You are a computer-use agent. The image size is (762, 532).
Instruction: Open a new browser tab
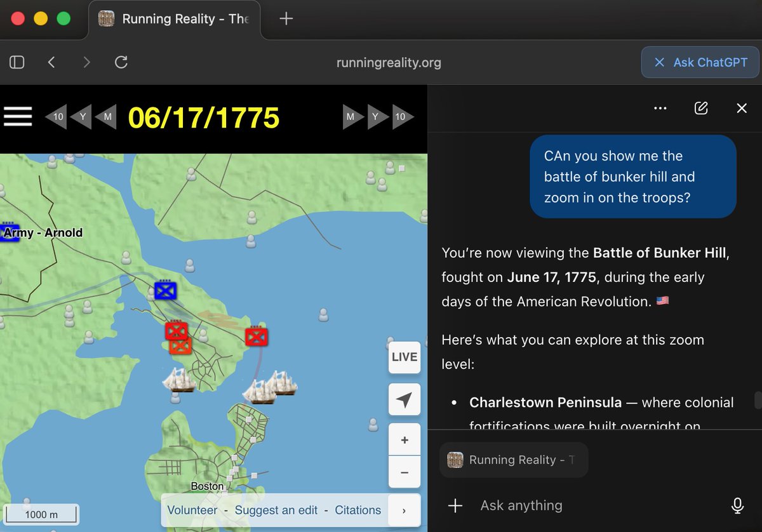(285, 18)
